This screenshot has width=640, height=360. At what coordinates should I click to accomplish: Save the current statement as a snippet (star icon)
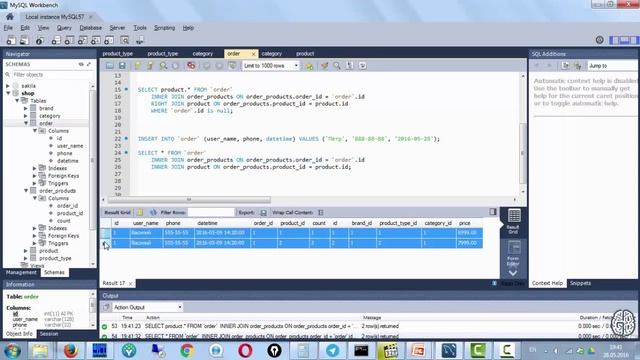309,66
